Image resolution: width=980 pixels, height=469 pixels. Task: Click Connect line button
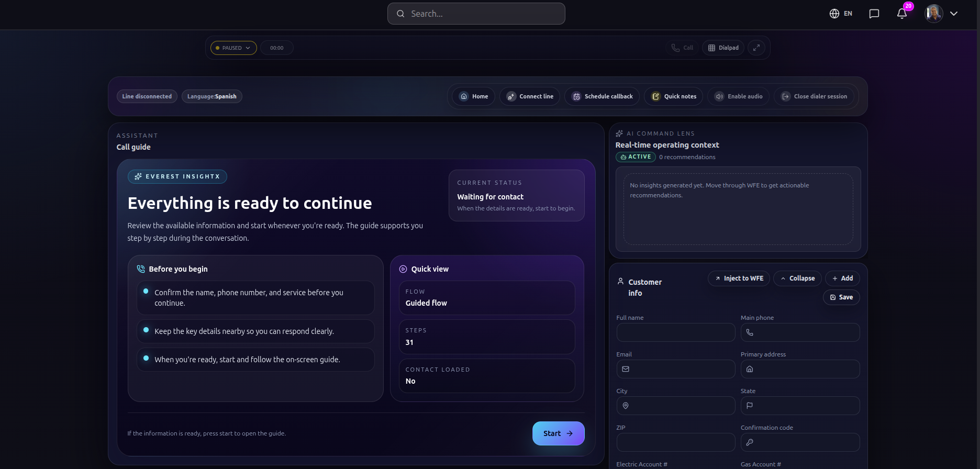tap(530, 96)
